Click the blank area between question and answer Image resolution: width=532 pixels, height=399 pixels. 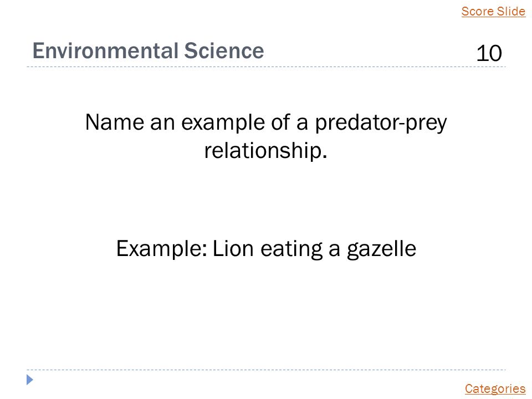pyautogui.click(x=266, y=200)
